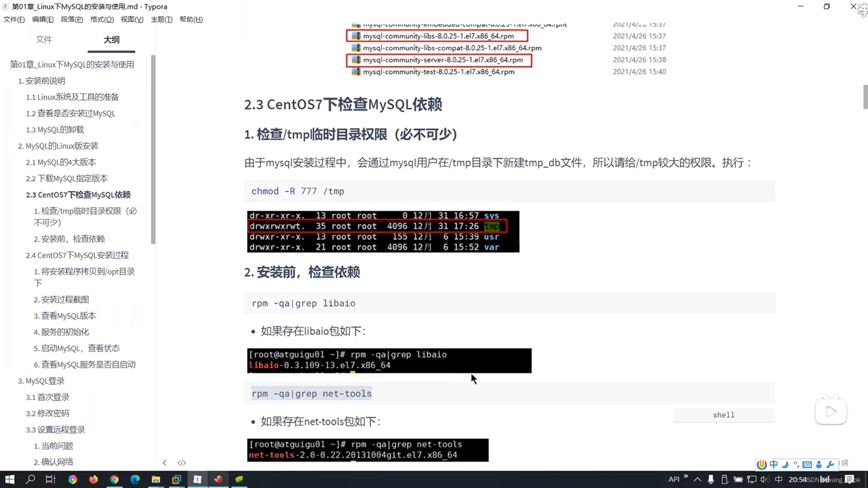Toggle IME Chinese/English mode 中
Screen dimensions: 868x488
(x=774, y=465)
